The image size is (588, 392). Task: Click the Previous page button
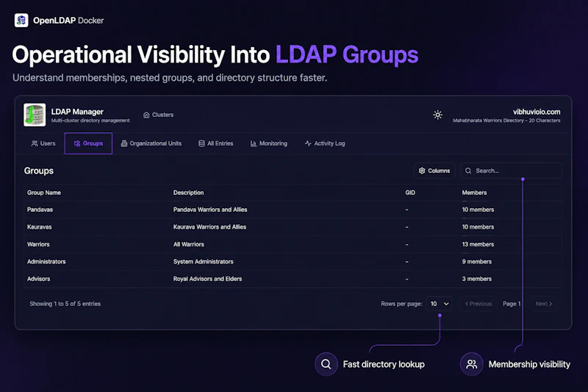coord(478,304)
